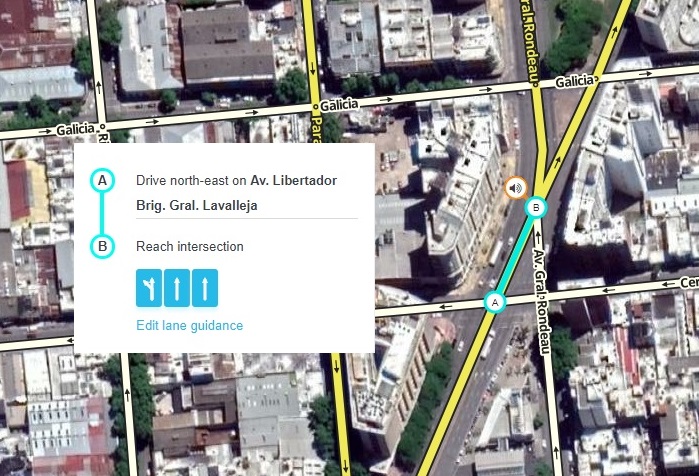This screenshot has width=699, height=476.
Task: Select the cyan highlighted road segment
Action: click(515, 255)
